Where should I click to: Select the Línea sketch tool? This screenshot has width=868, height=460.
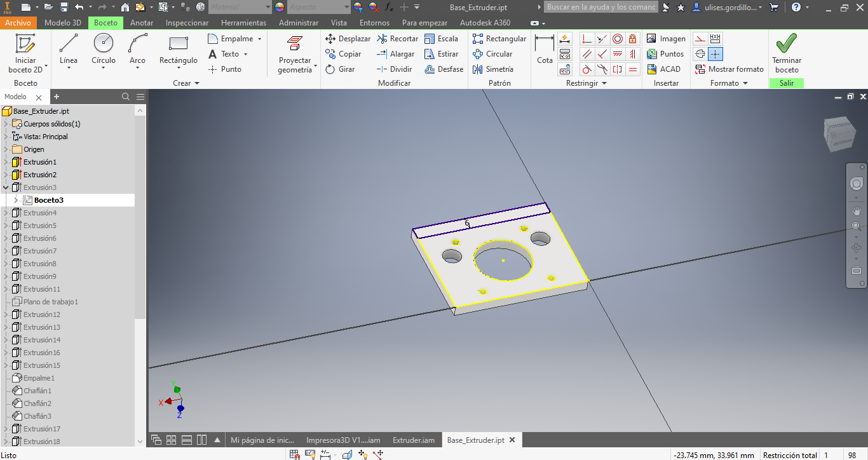[x=69, y=51]
